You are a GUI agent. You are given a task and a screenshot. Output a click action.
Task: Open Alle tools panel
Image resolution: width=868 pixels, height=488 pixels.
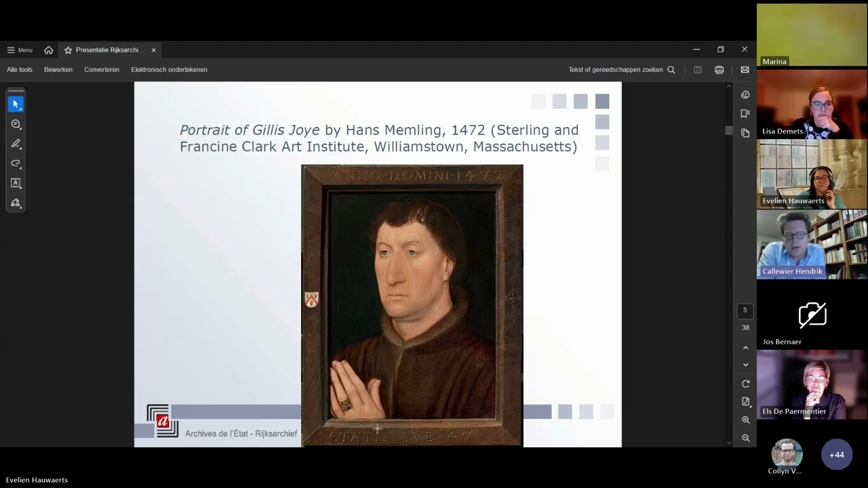click(x=20, y=70)
